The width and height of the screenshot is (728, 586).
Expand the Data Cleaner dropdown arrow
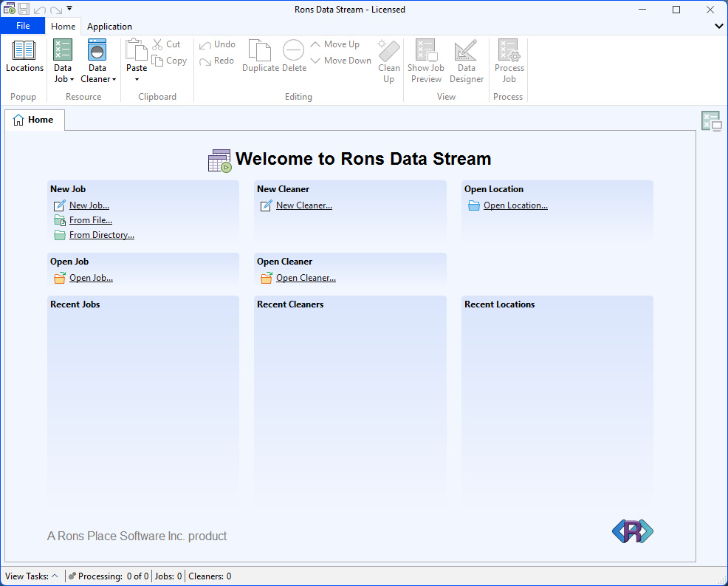[114, 80]
